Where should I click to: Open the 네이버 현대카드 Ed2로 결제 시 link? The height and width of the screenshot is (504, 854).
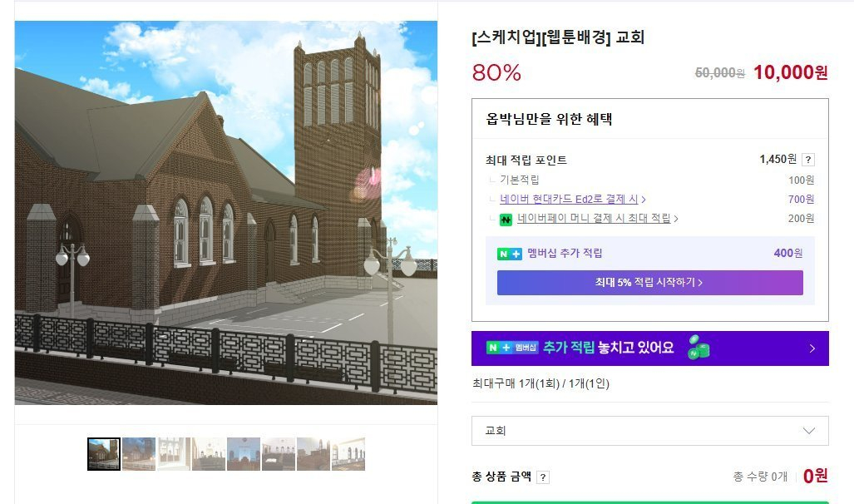(x=569, y=200)
